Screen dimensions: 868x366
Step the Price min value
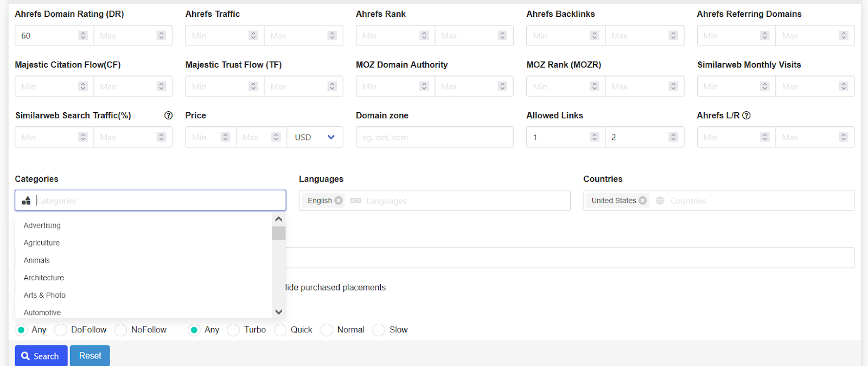coord(226,137)
